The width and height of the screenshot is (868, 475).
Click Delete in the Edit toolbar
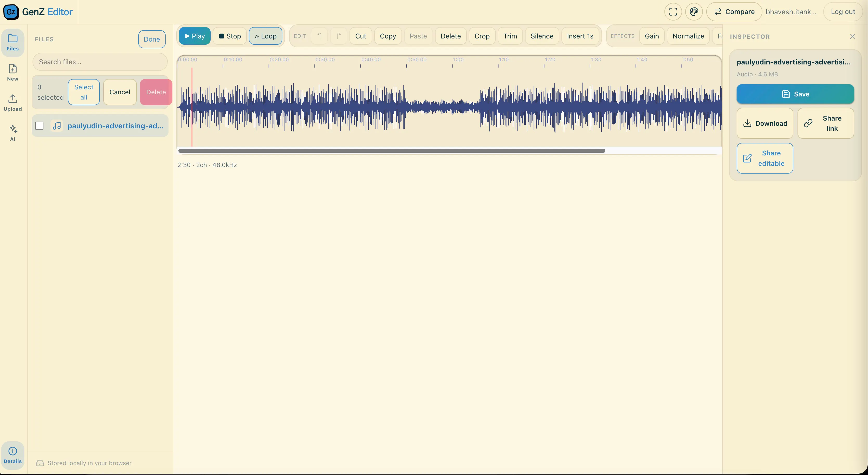click(x=450, y=36)
